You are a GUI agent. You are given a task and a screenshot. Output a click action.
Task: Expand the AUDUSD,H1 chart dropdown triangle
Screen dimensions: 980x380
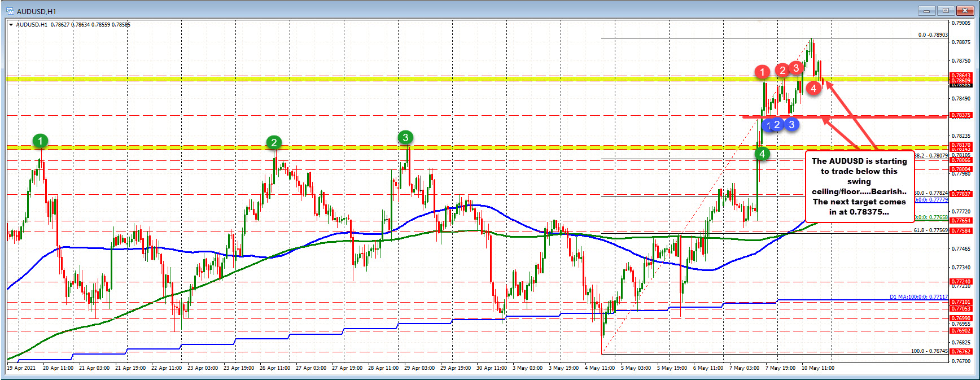pos(11,25)
